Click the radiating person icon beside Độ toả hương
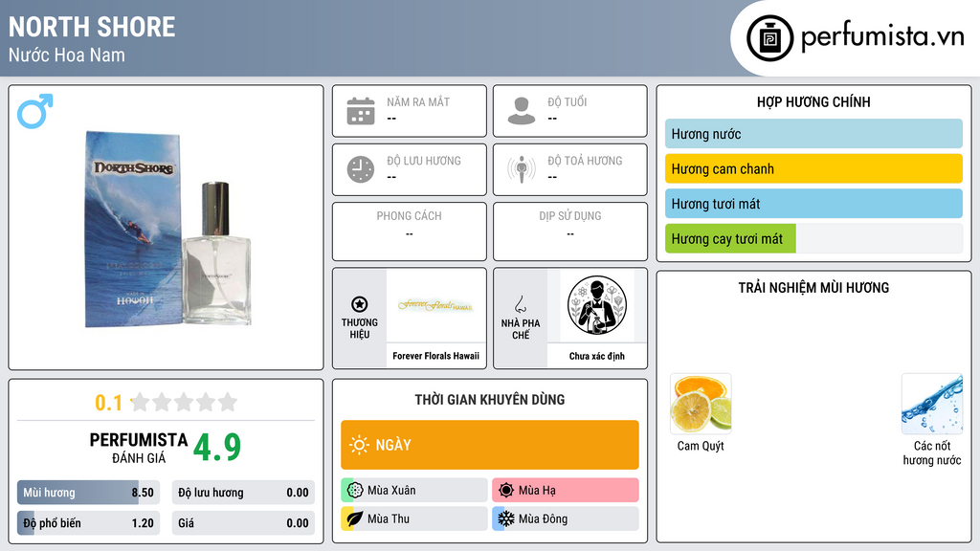Image resolution: width=980 pixels, height=551 pixels. 522,169
